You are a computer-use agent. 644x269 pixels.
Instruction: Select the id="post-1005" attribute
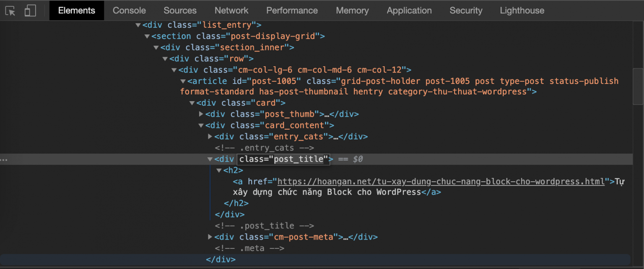coord(267,81)
